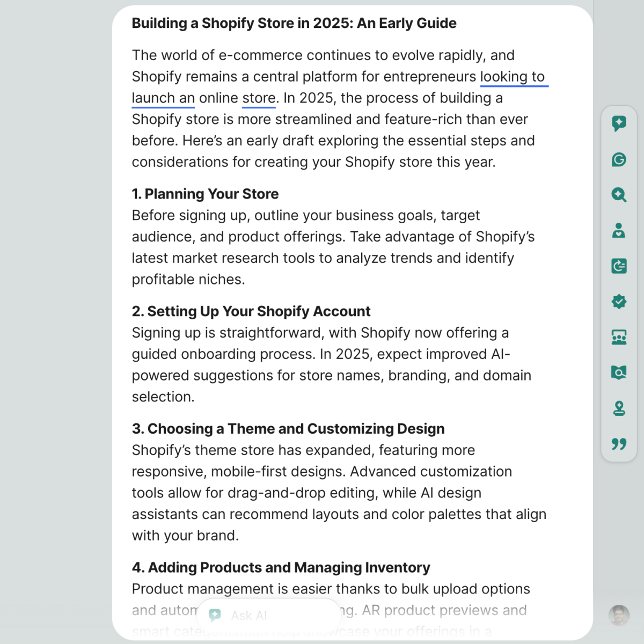Open the authorship stamp tool
The width and height of the screenshot is (644, 644).
619,408
